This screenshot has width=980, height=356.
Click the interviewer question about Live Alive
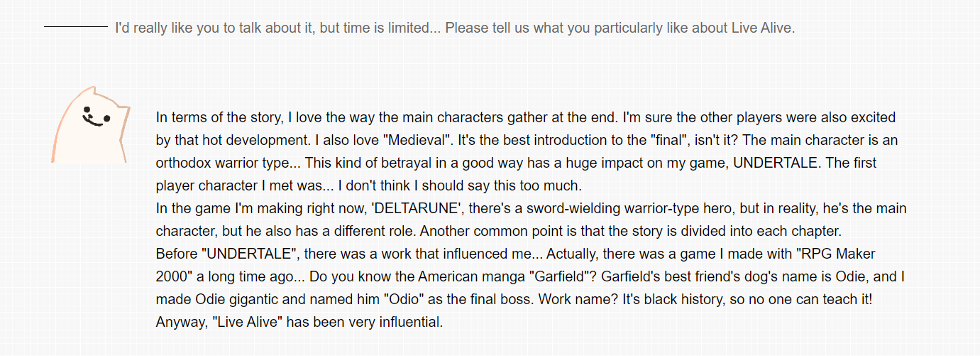(x=456, y=28)
